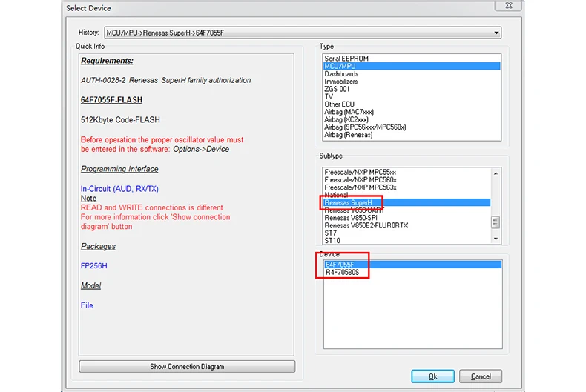Select Freescale/NXP MPC560x subtype
The image size is (586, 392).
[x=407, y=180]
